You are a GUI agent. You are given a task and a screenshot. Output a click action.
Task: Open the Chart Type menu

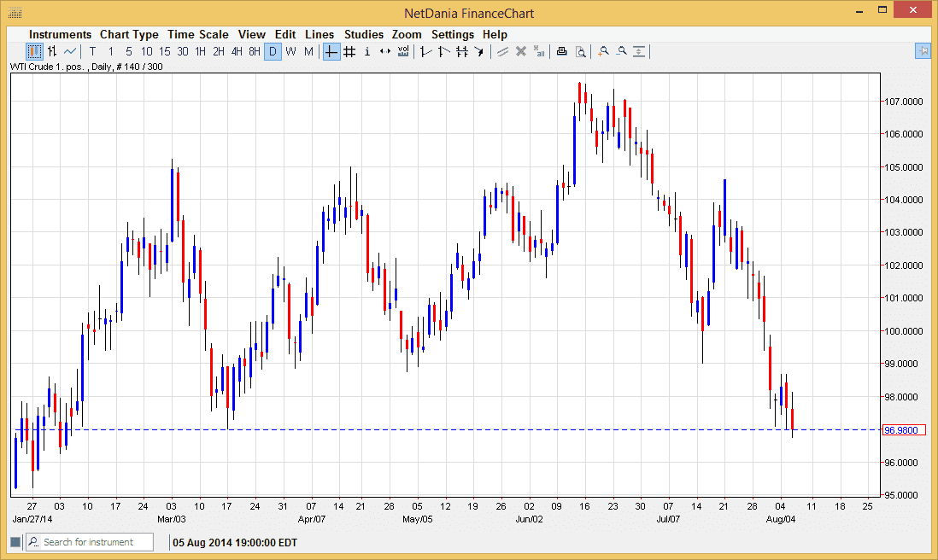pyautogui.click(x=129, y=34)
